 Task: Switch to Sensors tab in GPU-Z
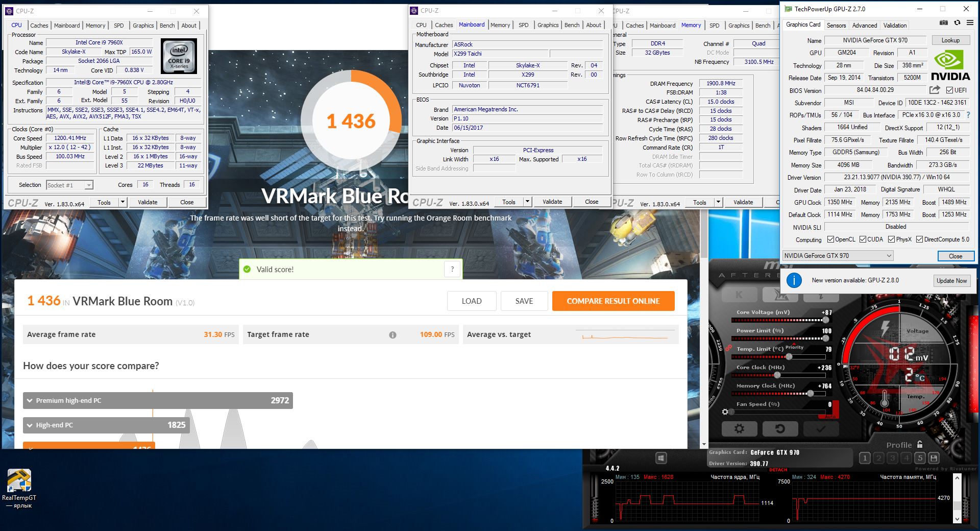836,26
